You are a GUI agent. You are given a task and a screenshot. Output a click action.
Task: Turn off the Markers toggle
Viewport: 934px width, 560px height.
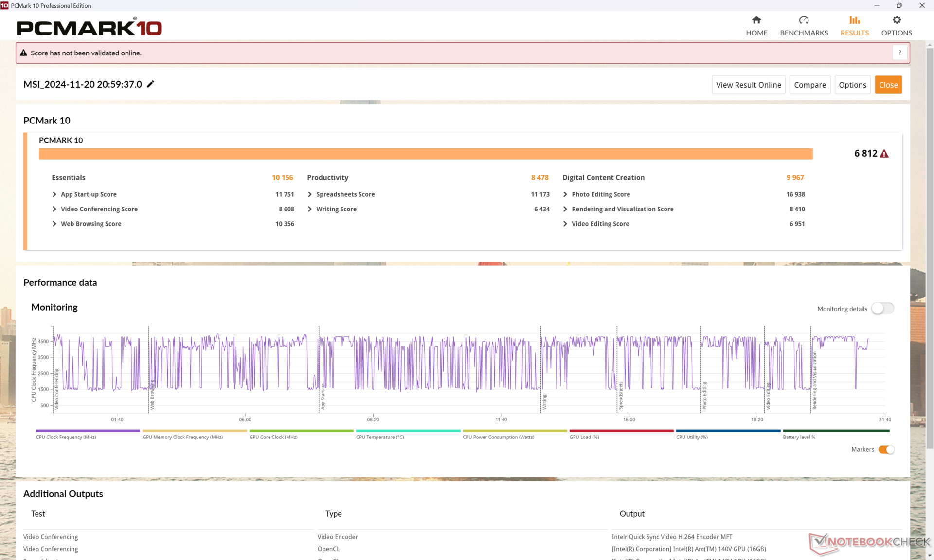click(886, 450)
